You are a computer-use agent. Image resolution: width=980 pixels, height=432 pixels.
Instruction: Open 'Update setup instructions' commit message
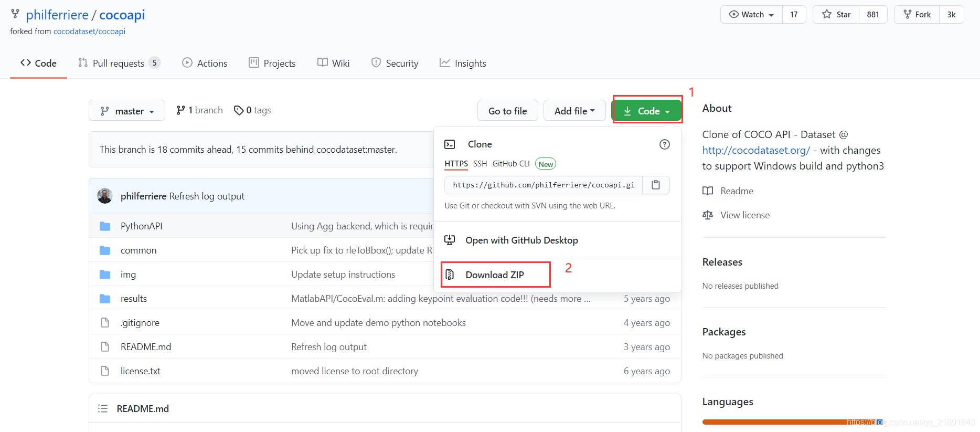pos(343,275)
